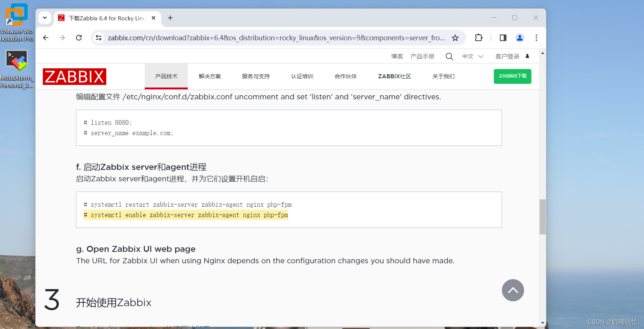Click the user icon beside 客户登录

tap(527, 56)
